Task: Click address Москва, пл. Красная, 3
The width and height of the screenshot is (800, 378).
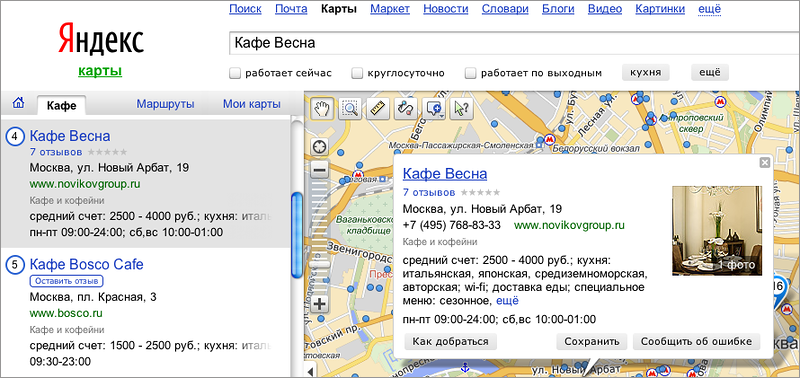Action: [x=93, y=297]
